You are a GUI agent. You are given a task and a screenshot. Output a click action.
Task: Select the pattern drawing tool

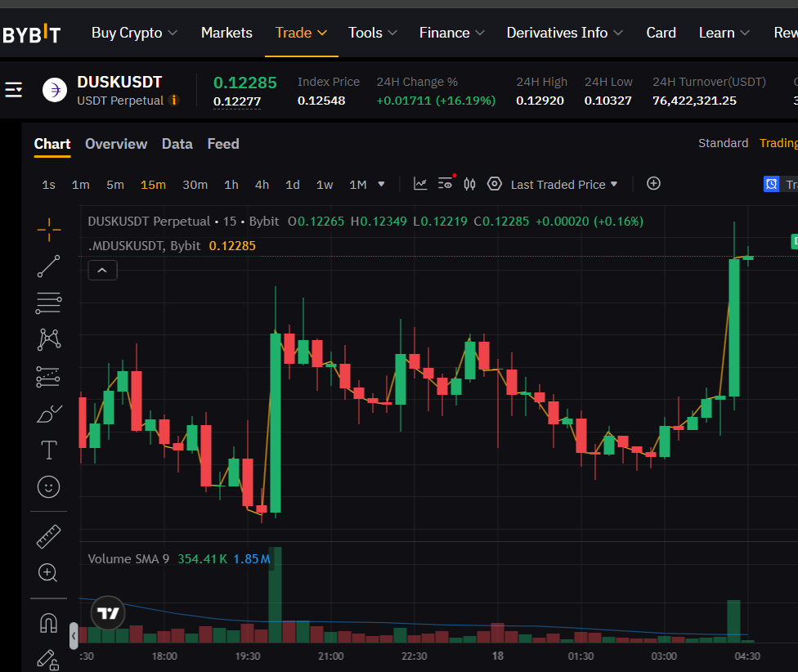(49, 339)
